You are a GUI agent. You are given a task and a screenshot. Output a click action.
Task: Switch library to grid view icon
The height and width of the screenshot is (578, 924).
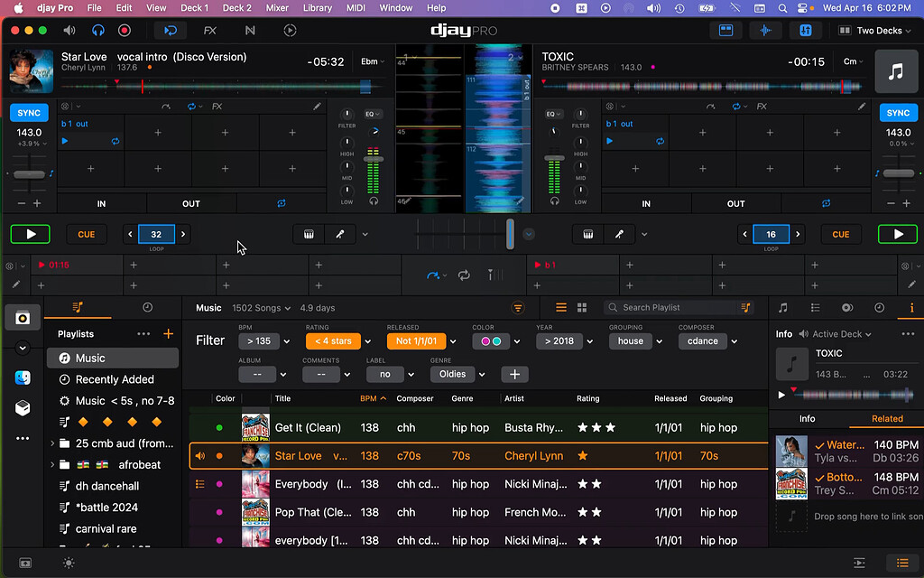coord(582,308)
